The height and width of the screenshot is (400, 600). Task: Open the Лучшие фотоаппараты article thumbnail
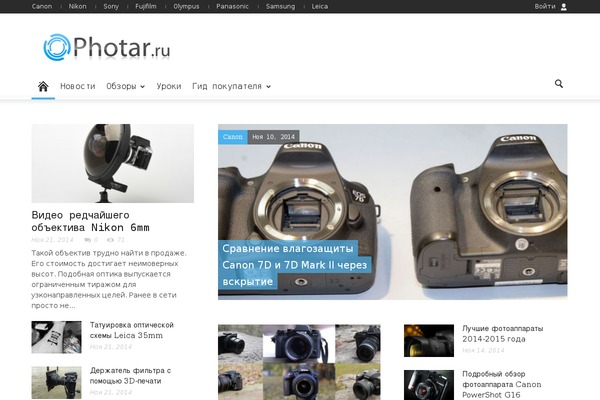pyautogui.click(x=429, y=341)
